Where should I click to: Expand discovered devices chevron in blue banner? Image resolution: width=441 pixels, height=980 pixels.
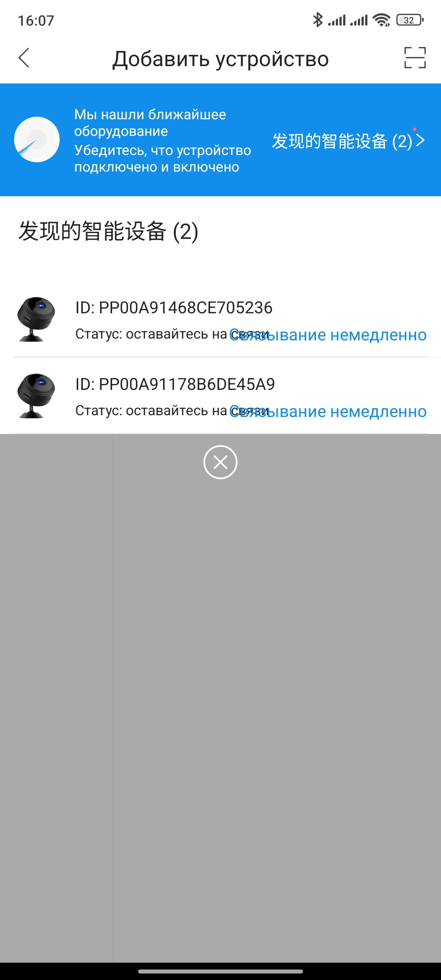pos(420,140)
